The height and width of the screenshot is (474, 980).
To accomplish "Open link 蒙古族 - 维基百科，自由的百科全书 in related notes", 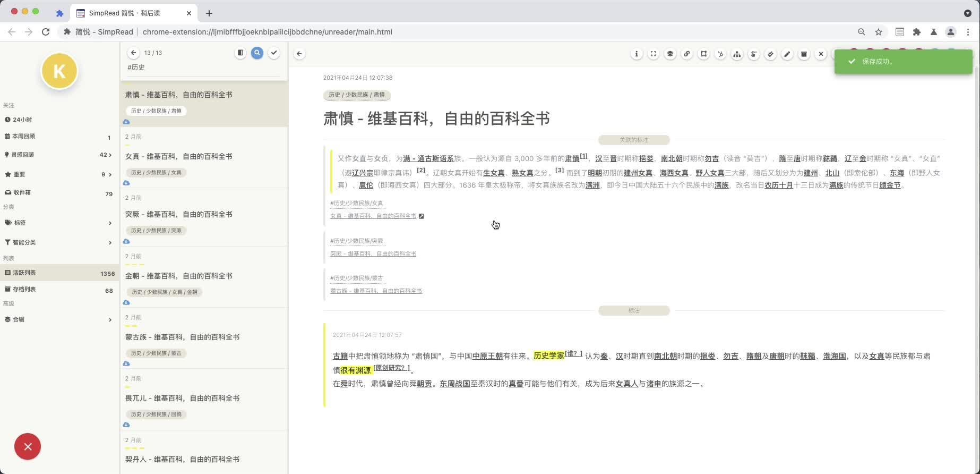I will [376, 291].
